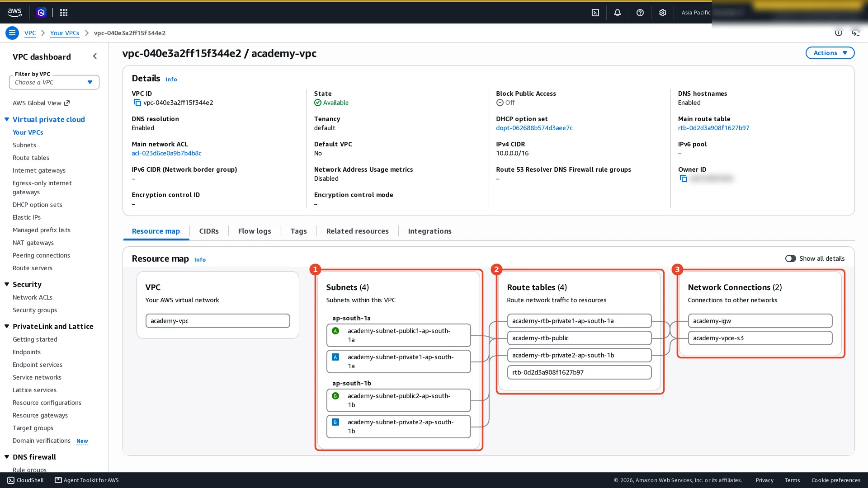The image size is (868, 488).
Task: Open Security groups in sidebar
Action: (x=35, y=310)
